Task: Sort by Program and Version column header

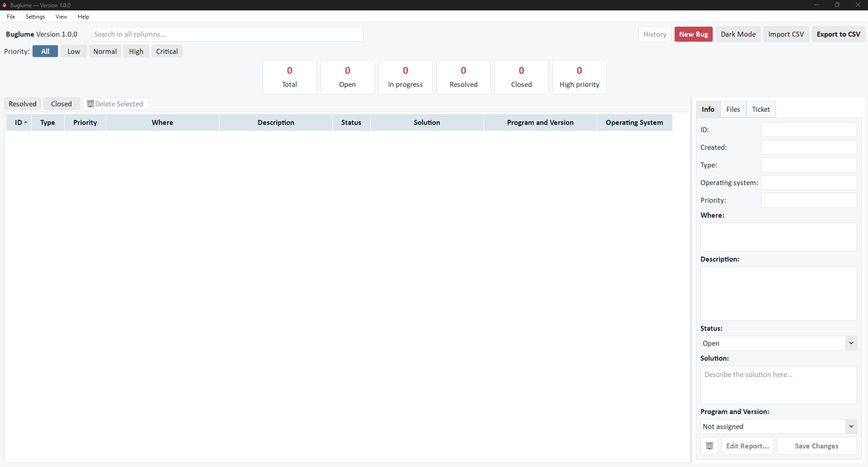Action: pos(540,123)
